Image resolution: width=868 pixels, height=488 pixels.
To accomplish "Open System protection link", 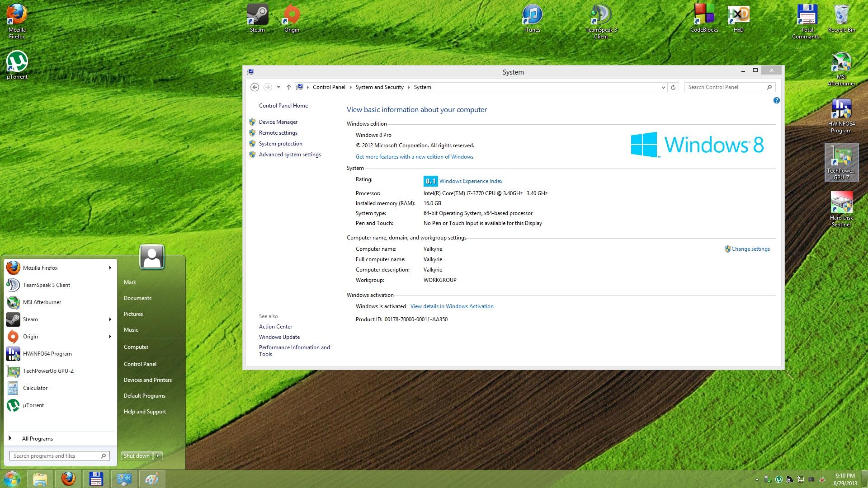I will tap(280, 144).
